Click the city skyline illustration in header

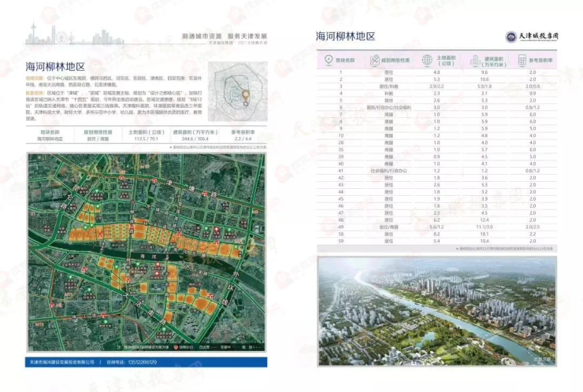[74, 34]
